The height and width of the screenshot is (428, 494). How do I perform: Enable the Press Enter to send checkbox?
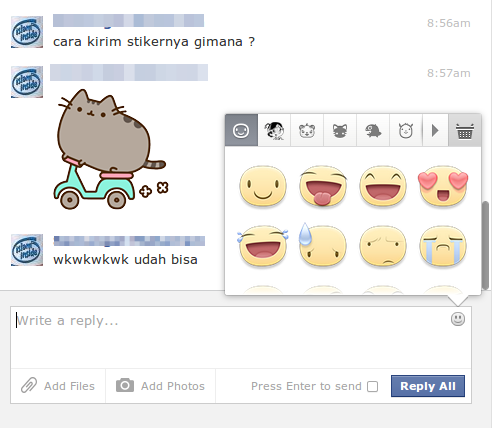coord(372,387)
